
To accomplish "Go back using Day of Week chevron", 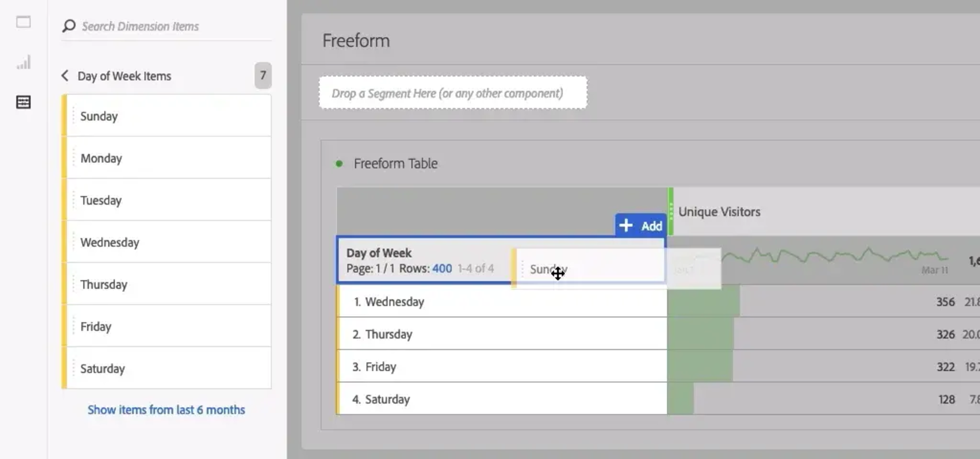I will 65,76.
